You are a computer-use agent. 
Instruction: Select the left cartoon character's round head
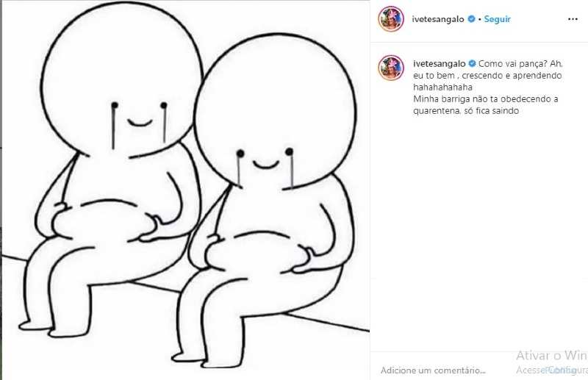122,79
